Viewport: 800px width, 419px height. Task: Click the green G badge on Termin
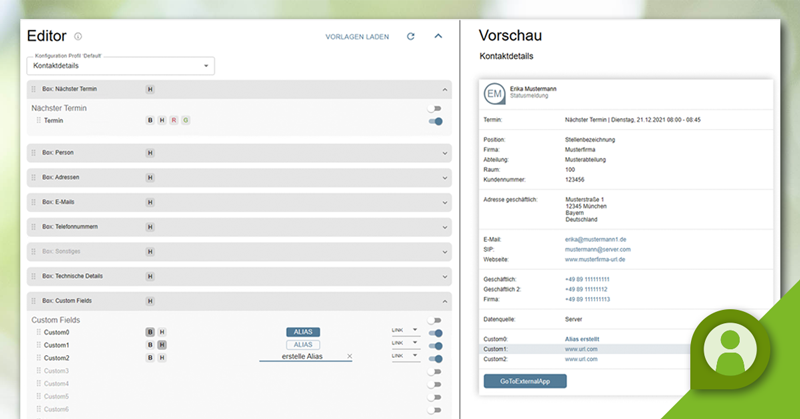click(185, 120)
